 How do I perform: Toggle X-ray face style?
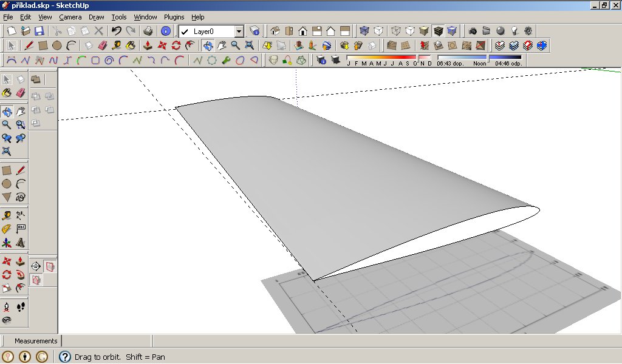coord(364,31)
